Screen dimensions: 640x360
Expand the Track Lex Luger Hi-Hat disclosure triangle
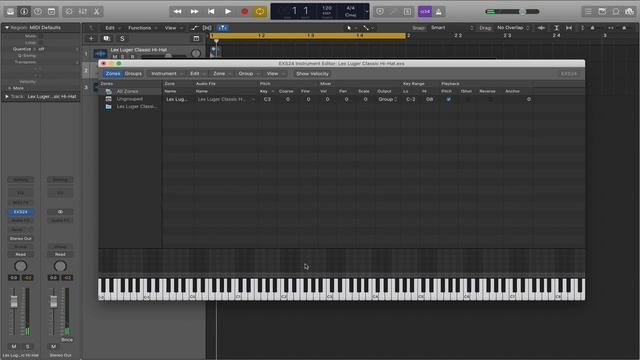[x=7, y=96]
